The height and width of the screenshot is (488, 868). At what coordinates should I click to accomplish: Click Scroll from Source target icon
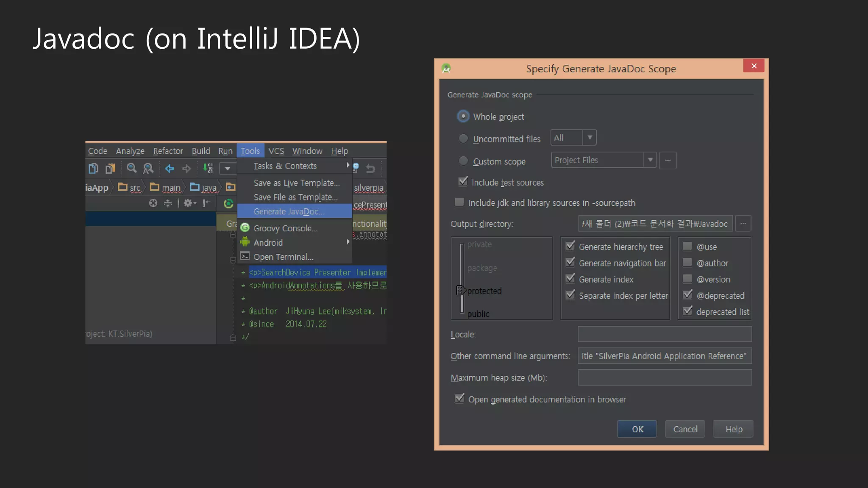[153, 203]
